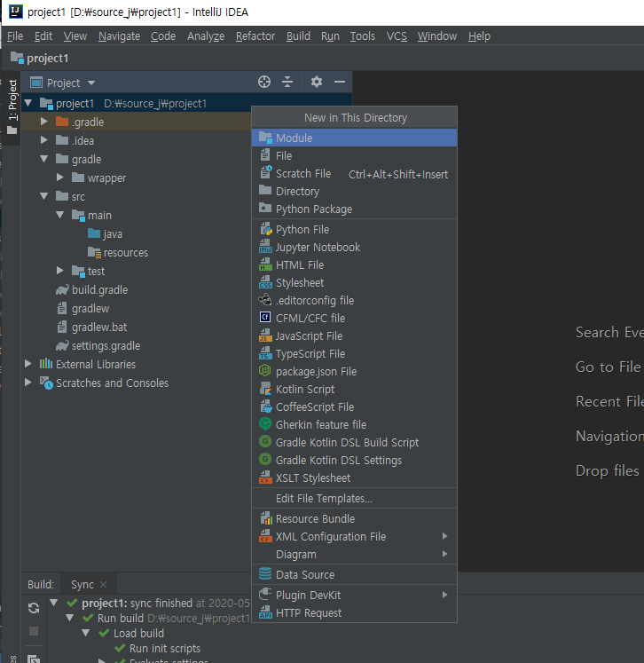Open the Project panel gear settings
The image size is (644, 663).
[x=317, y=82]
